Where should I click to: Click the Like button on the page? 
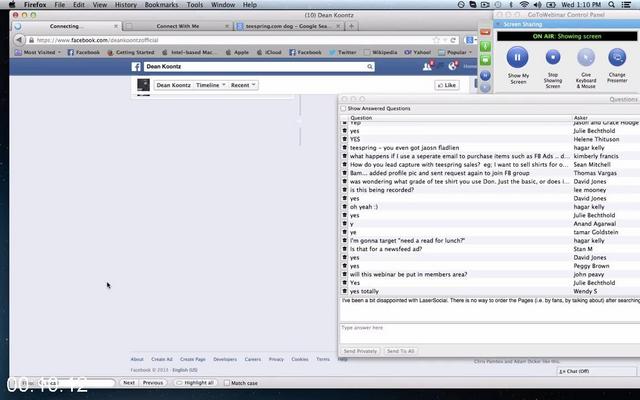tap(447, 85)
